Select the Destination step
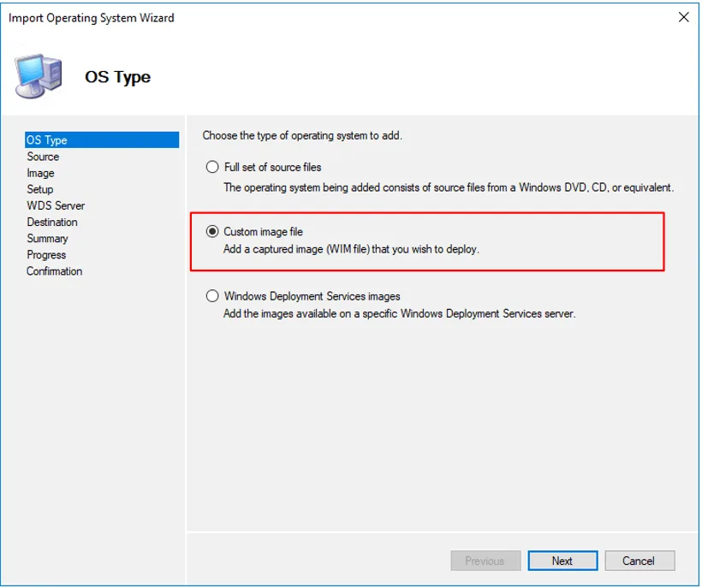The width and height of the screenshot is (702, 588). pos(52,222)
